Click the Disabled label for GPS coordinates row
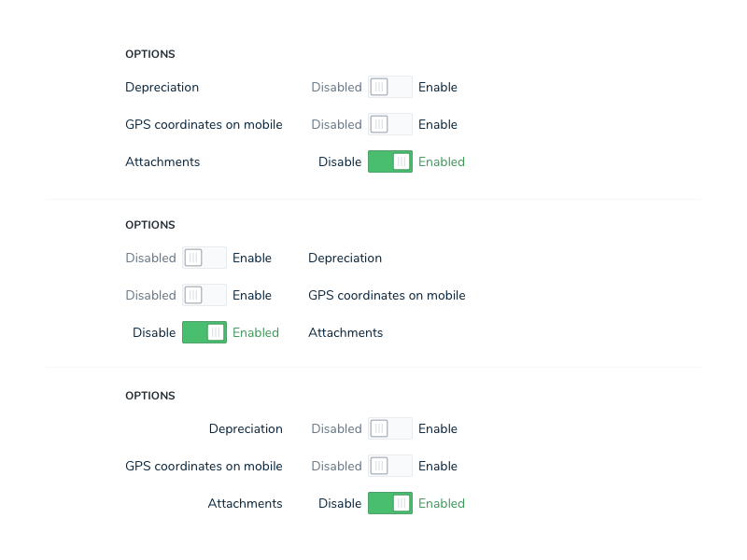Screen dimensions: 747x560 336,124
